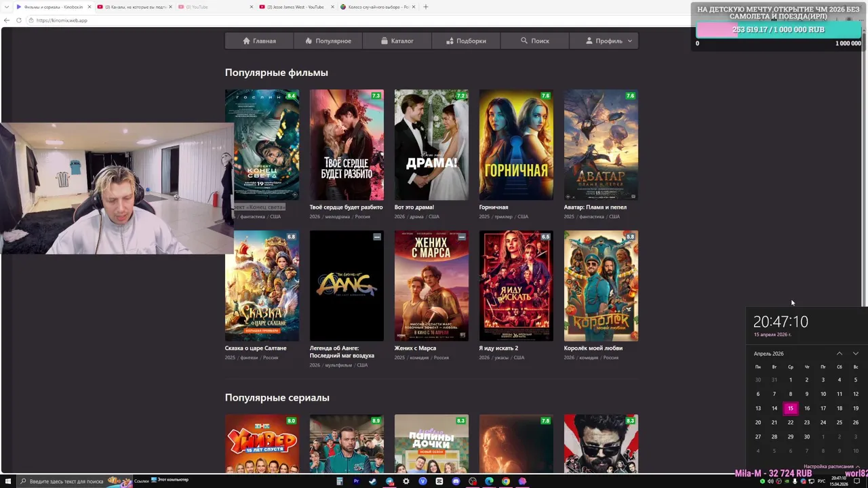868x488 pixels.
Task: Open the Горничная movie poster
Action: [x=516, y=144]
